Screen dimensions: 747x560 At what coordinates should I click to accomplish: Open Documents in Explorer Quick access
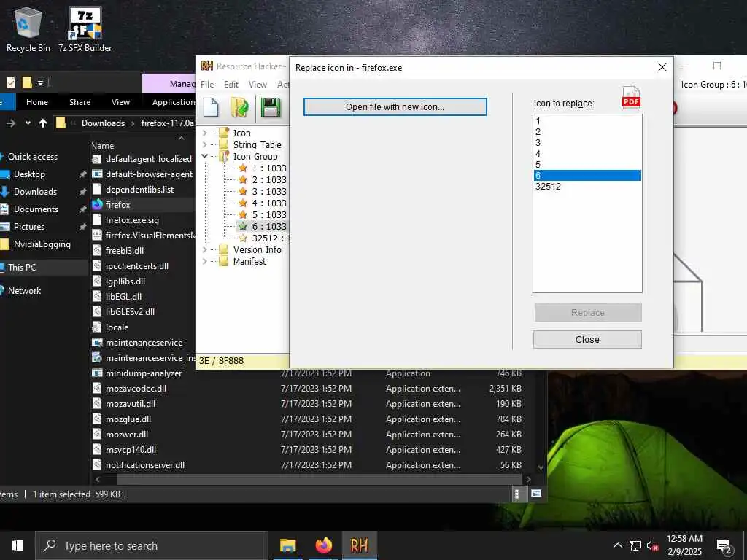(x=36, y=209)
